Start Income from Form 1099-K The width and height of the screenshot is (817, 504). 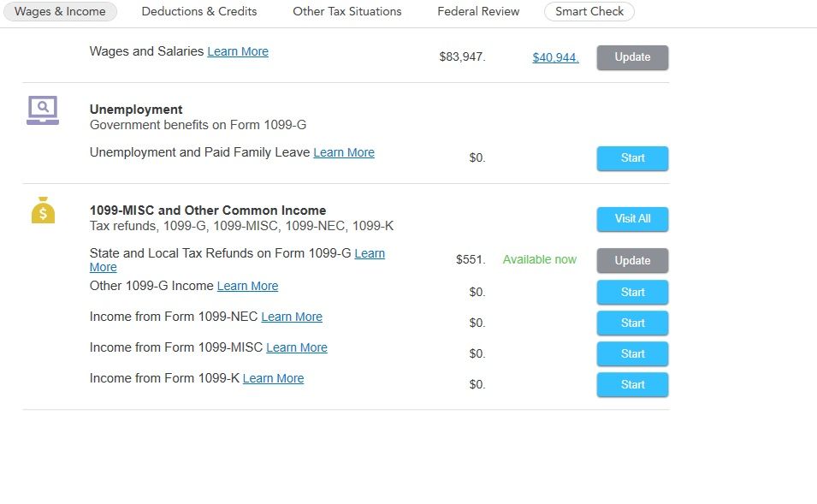tap(632, 385)
